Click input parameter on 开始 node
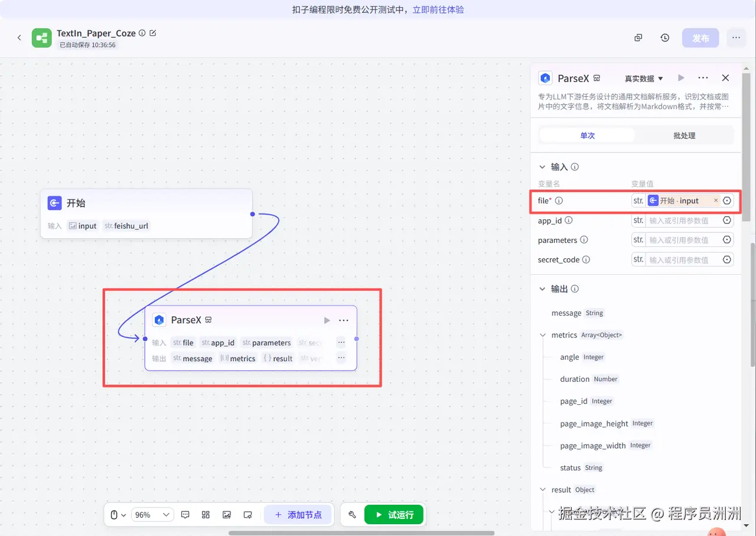Viewport: 756px width, 536px height. point(83,226)
